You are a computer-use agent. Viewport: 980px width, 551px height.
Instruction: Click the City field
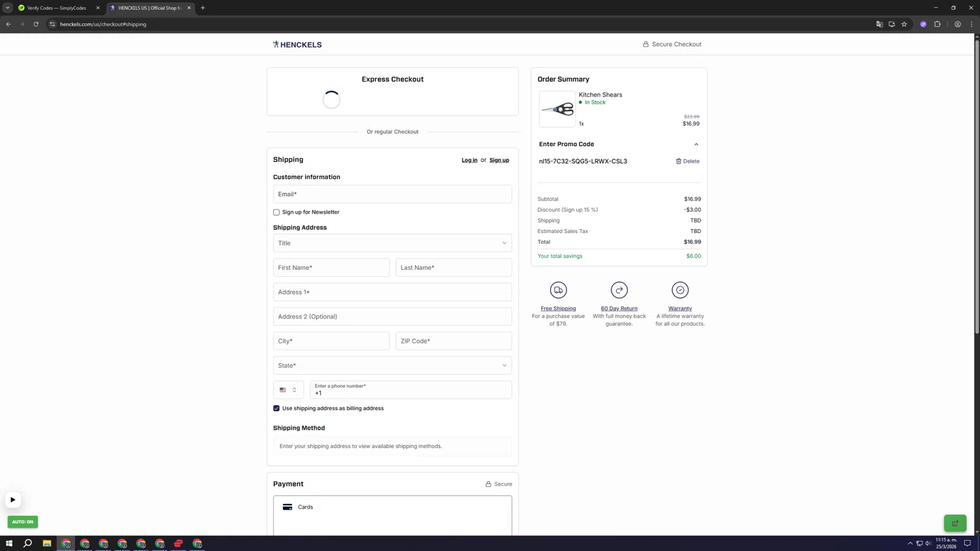(x=331, y=341)
